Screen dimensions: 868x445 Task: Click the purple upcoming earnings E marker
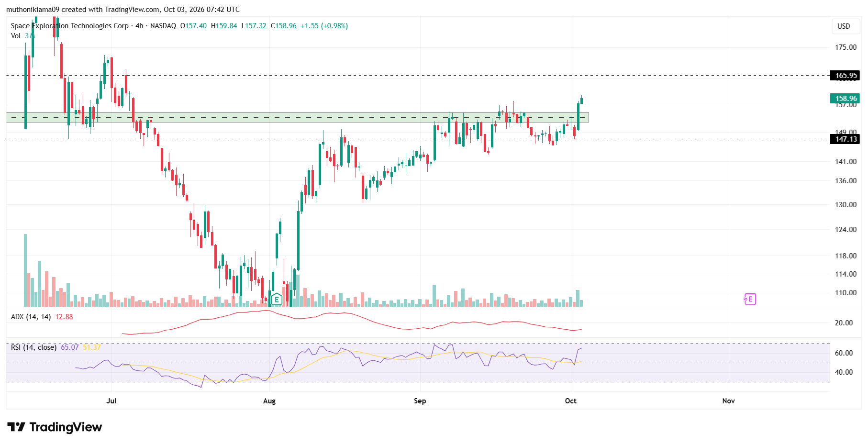750,299
